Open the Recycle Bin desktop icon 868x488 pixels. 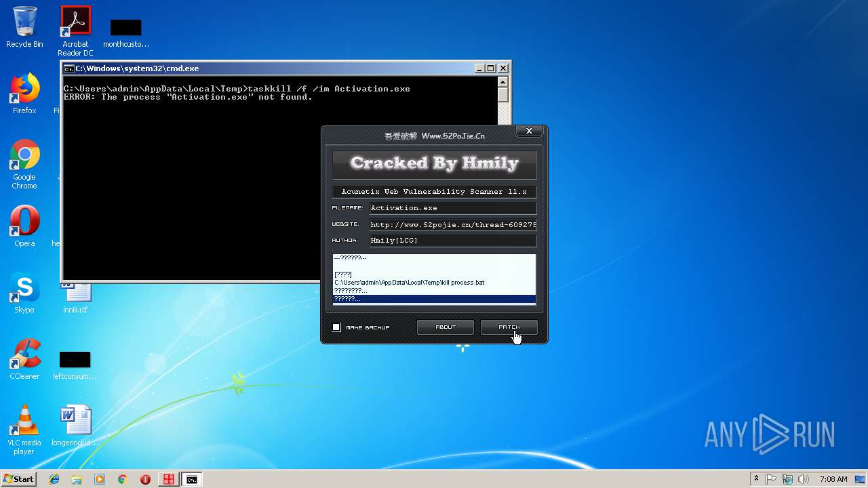[24, 27]
